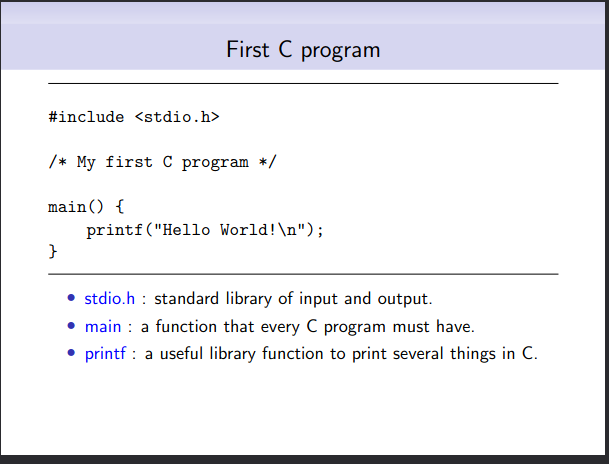This screenshot has height=464, width=609.
Task: Click the horizontal rule above the code listing
Action: click(303, 83)
